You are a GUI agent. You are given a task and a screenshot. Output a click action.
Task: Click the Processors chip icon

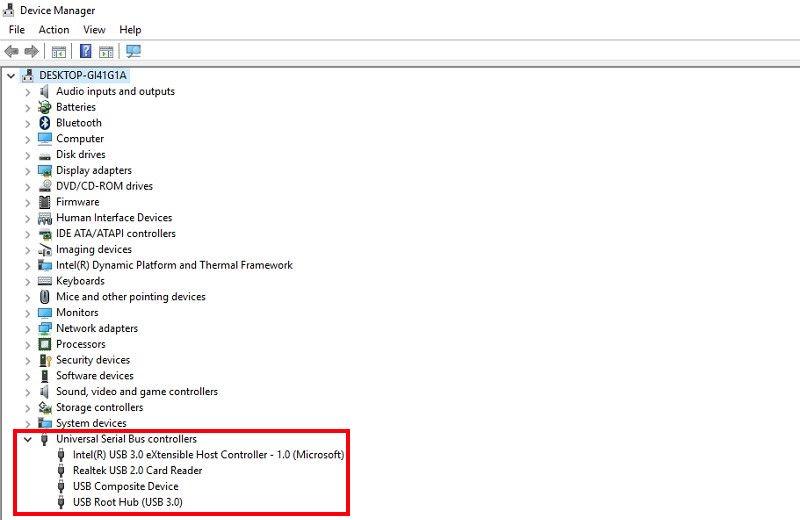[x=45, y=344]
